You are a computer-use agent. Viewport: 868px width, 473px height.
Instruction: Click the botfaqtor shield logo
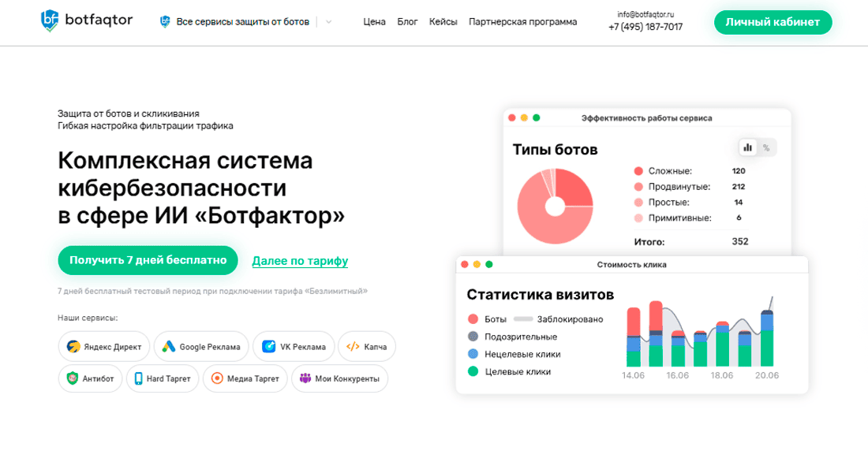coord(50,21)
